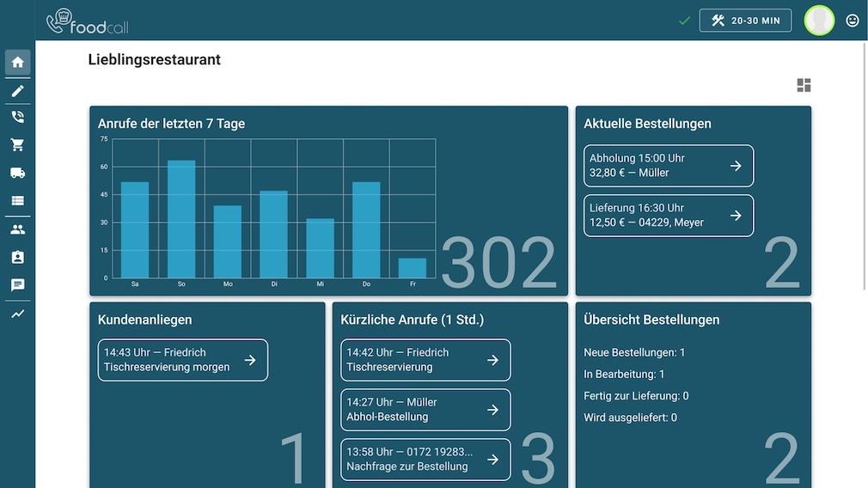
Task: Open the contact badge icon in the sidebar
Action: click(17, 257)
